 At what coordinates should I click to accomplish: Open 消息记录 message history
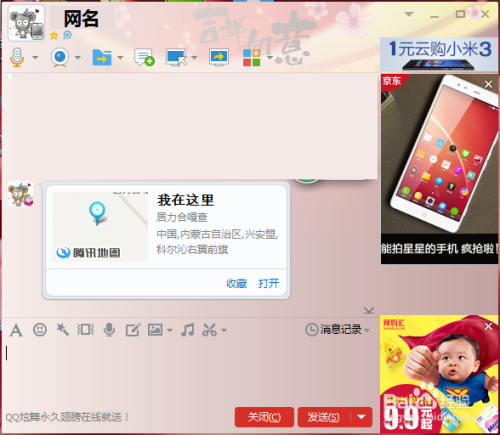[x=334, y=330]
